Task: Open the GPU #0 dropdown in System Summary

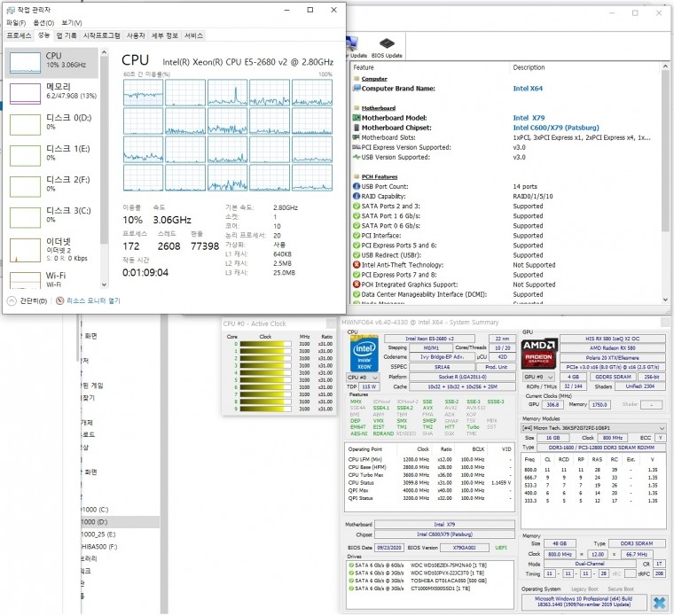Action: 538,377
